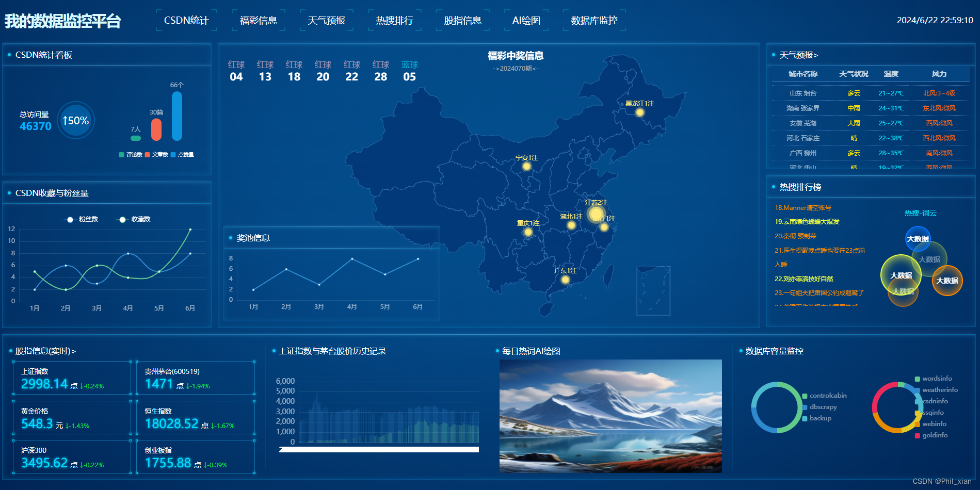
Task: Click the blue 66个 likes bar
Action: click(177, 116)
